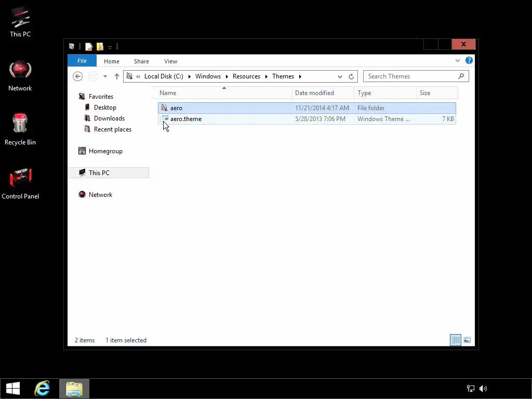Click Properties icon in quick access toolbar
Viewport: 532px width, 399px height.
pos(89,46)
